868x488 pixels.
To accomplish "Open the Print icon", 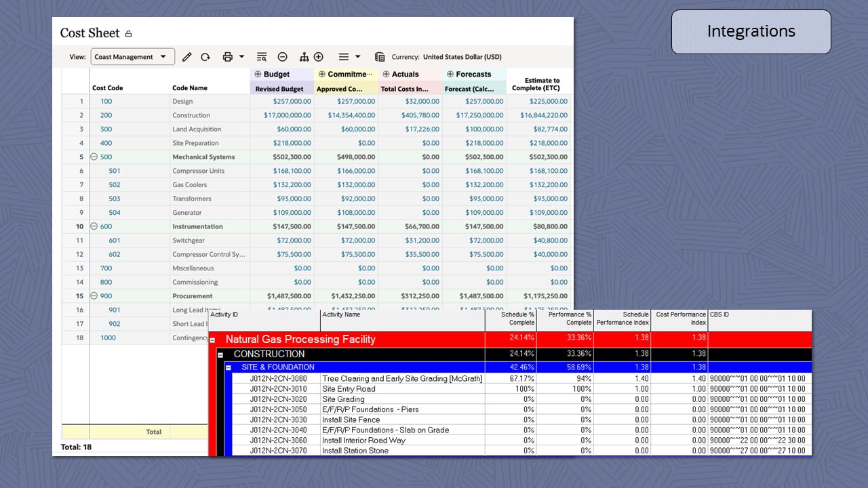I will click(229, 56).
